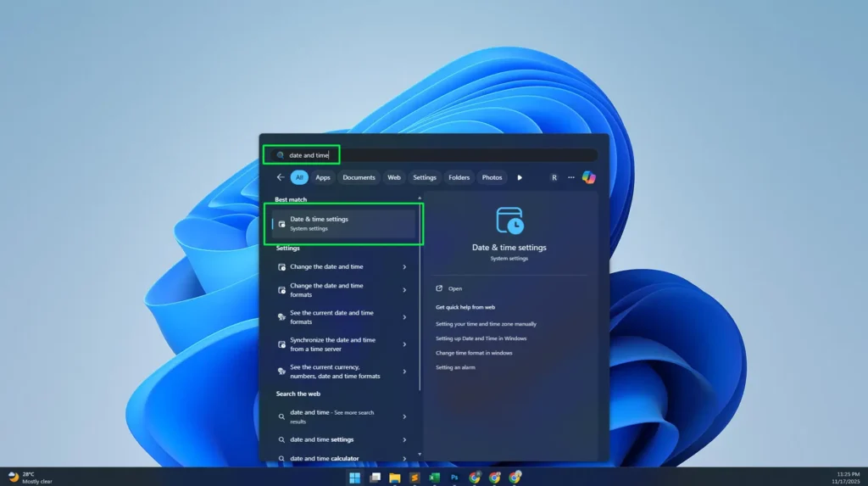Switch to the Folders filter tab
The image size is (868, 486).
[x=459, y=177]
